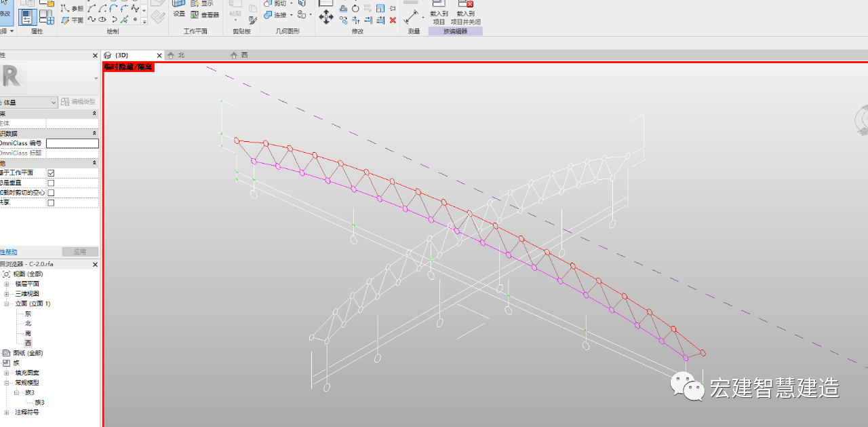Expand the 填充图案 tree node
Screen dimensions: 868x427
click(7, 373)
